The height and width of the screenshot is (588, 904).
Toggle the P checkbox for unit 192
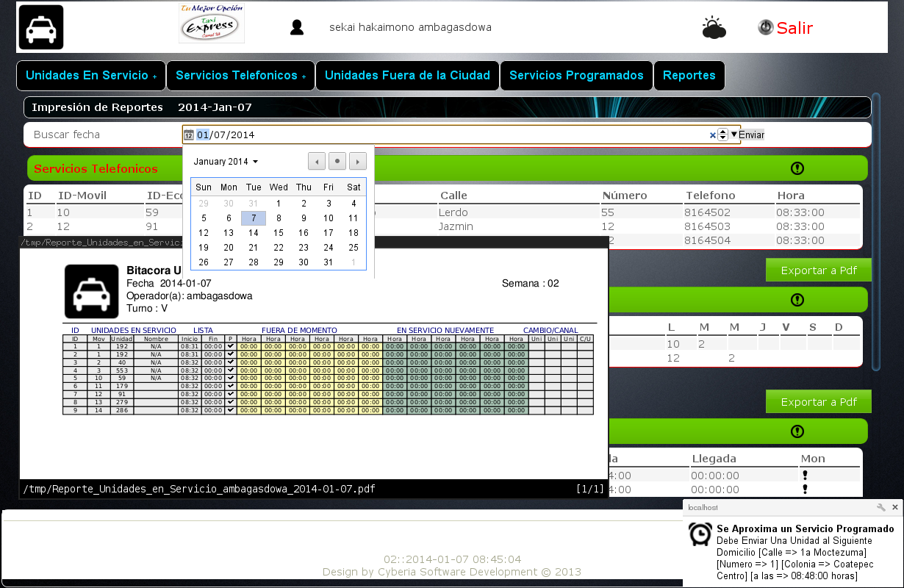click(230, 346)
